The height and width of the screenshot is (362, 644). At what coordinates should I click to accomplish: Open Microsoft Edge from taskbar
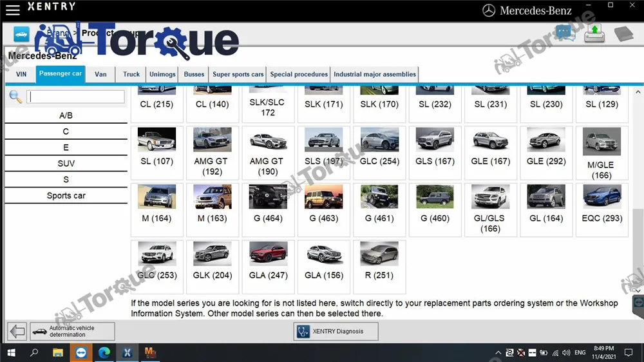coord(104,352)
